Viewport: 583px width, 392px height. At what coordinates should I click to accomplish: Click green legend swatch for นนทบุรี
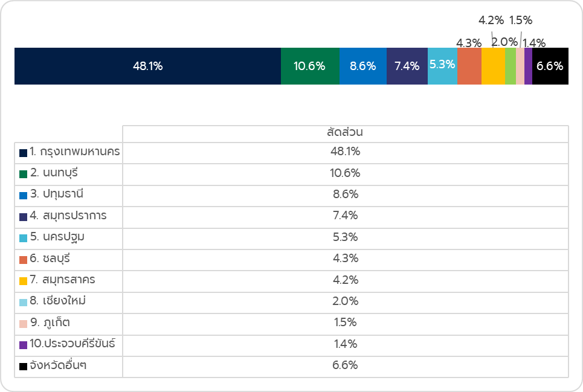23,174
